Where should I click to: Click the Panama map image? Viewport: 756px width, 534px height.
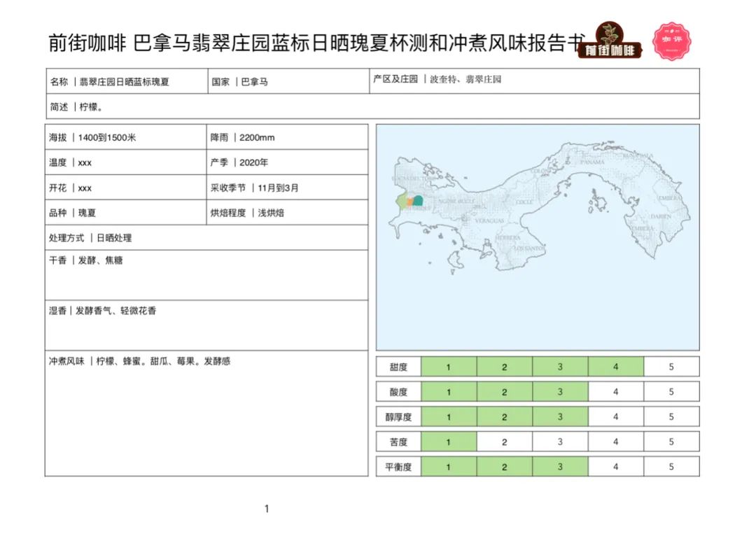click(x=538, y=237)
